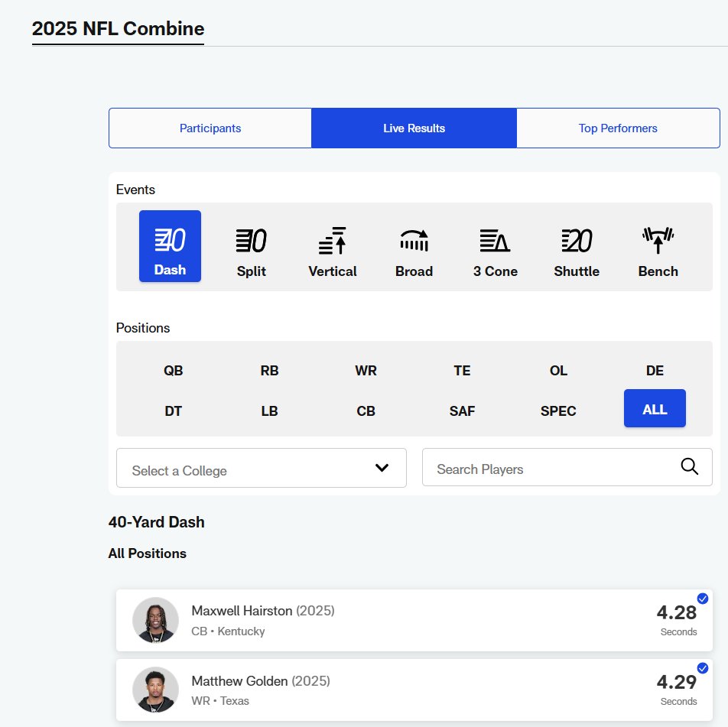Filter positions by WR

click(x=366, y=371)
